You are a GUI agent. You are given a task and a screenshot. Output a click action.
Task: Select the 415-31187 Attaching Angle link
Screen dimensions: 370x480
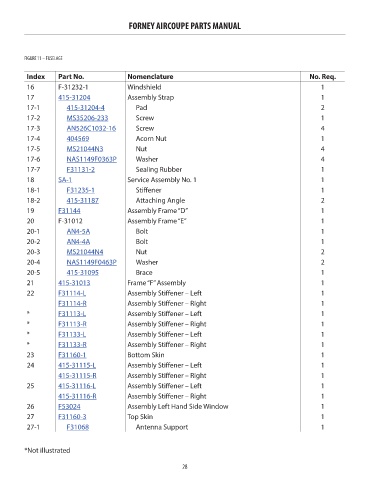coord(82,200)
